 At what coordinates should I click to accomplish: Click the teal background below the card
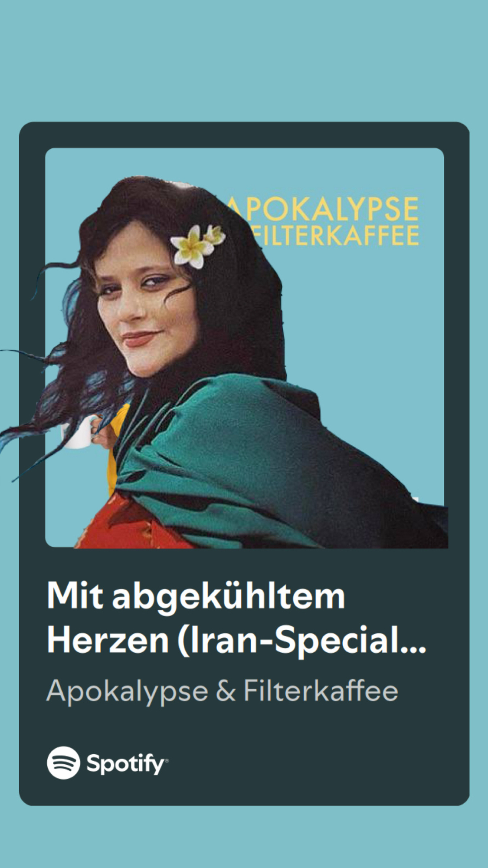pyautogui.click(x=244, y=838)
